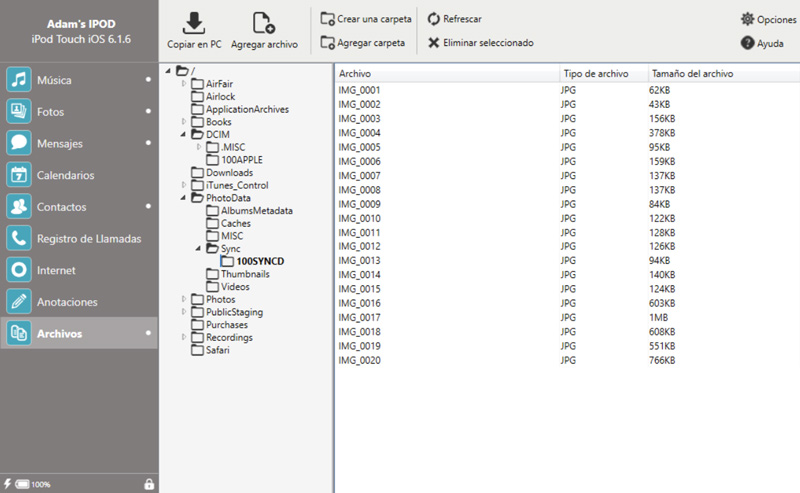Select the Thumbnails folder
This screenshot has width=800, height=493.
(245, 274)
